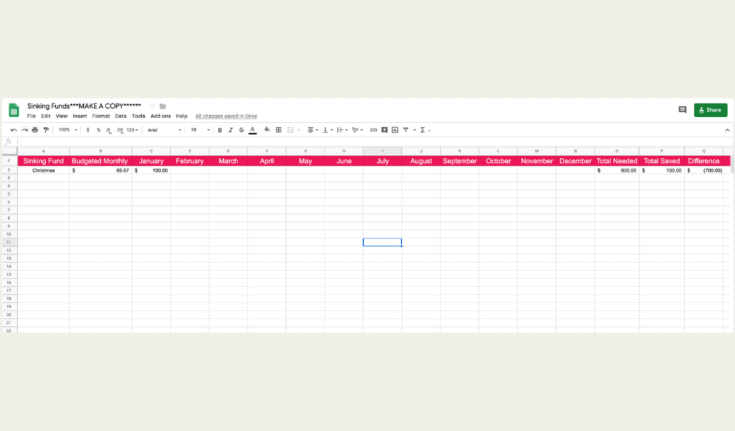Star this Sinking Funds document
Screen dimensions: 735x431
tap(152, 106)
